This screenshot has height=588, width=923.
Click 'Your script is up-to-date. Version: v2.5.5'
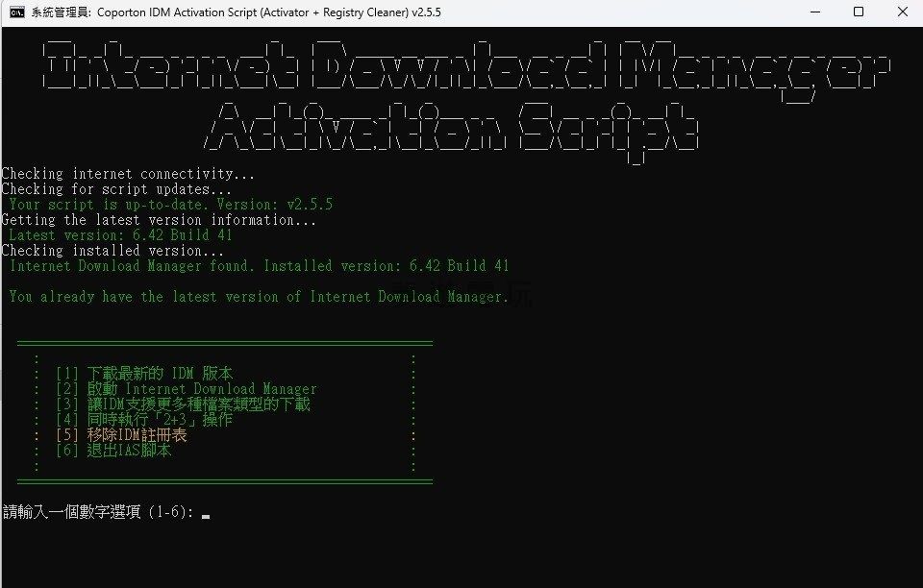[x=171, y=204]
